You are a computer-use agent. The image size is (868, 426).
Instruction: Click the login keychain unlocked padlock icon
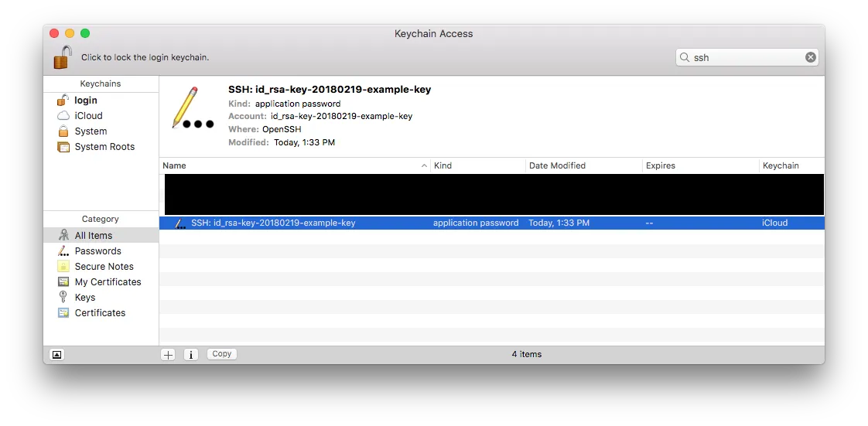[63, 101]
